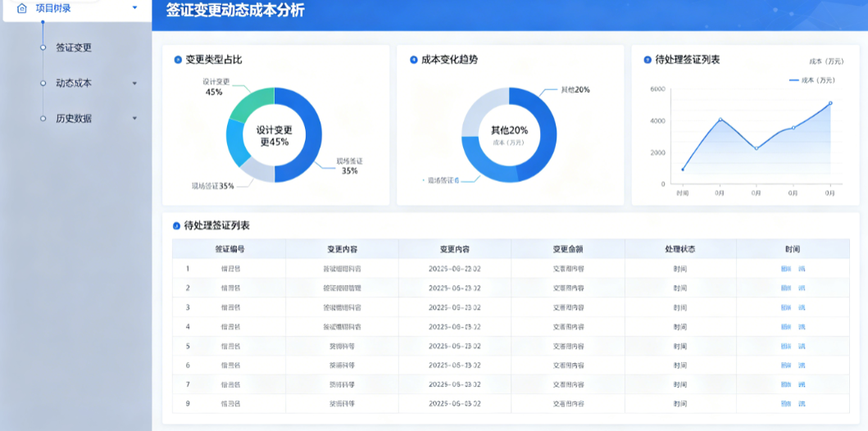This screenshot has width=868, height=431.
Task: Sort by the 签证编号 column header
Action: [x=229, y=249]
